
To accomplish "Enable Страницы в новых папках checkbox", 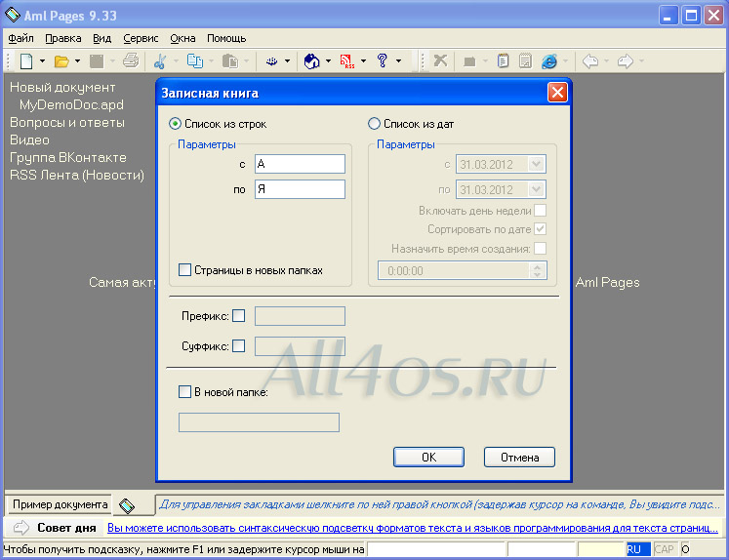I will (x=184, y=269).
